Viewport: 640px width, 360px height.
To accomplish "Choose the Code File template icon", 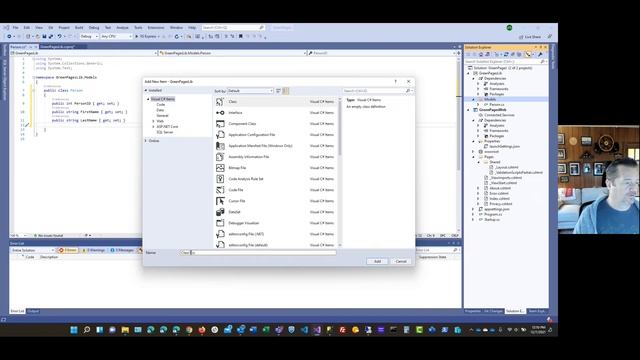I will pos(220,190).
